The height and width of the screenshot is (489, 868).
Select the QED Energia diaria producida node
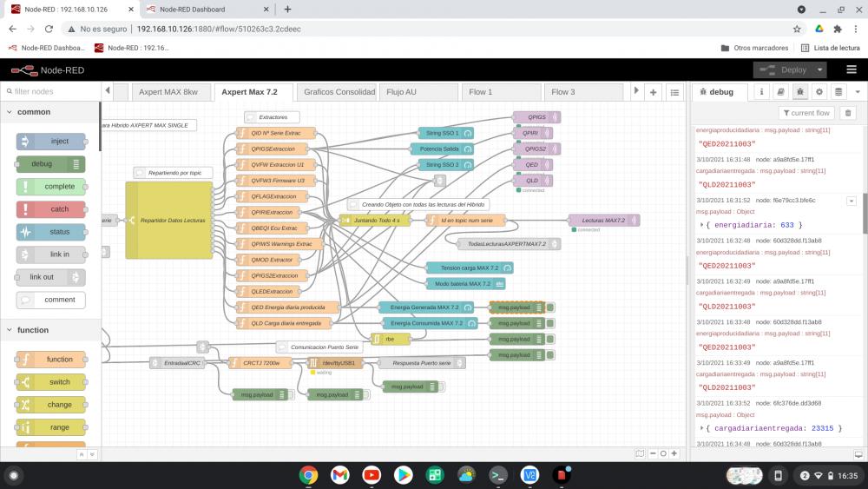click(x=288, y=307)
